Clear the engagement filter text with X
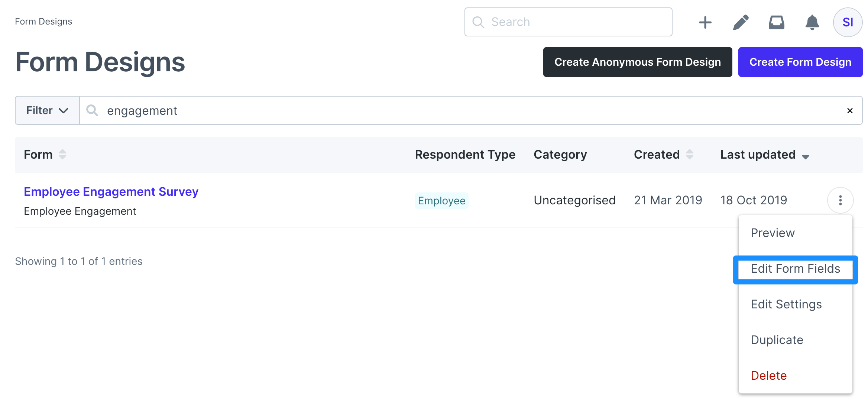 [x=849, y=111]
